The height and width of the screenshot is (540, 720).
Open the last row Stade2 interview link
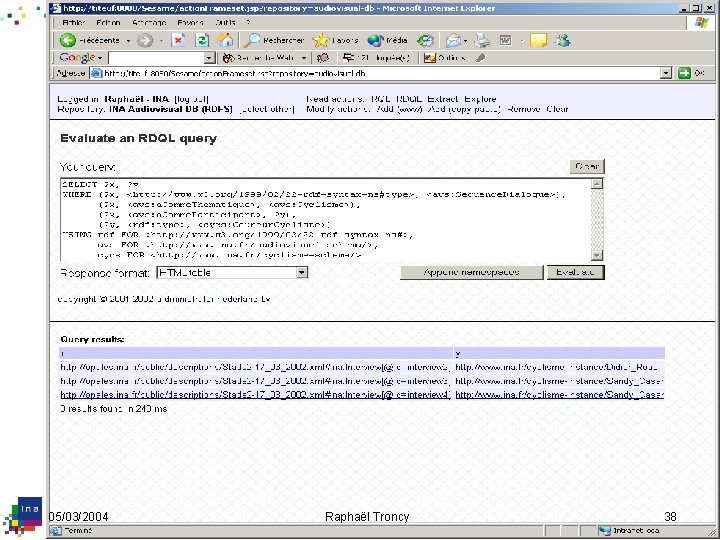(255, 395)
